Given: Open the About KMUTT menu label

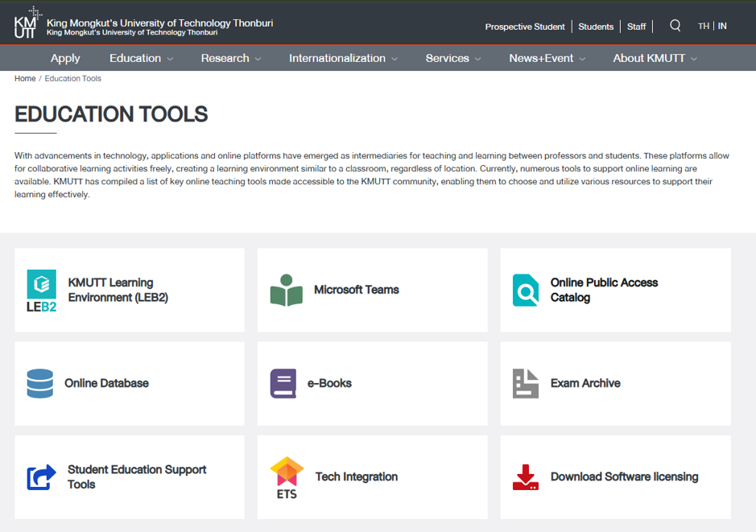Looking at the screenshot, I should click(649, 58).
